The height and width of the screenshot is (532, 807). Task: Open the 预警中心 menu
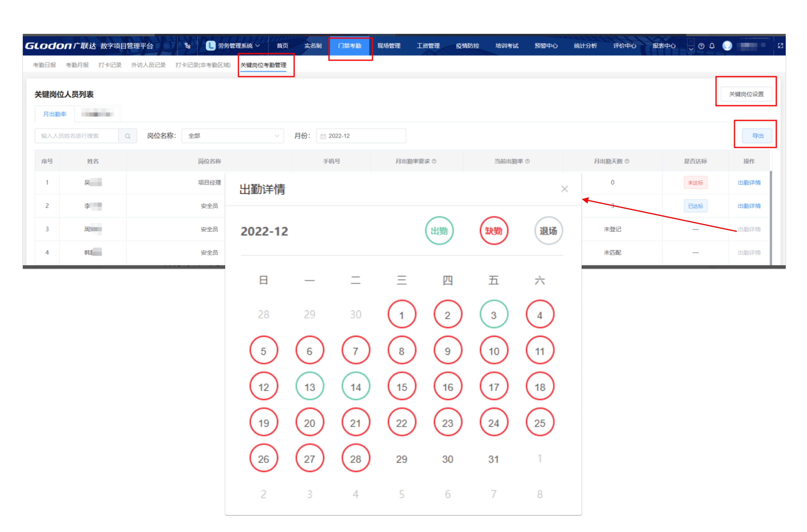tap(546, 46)
